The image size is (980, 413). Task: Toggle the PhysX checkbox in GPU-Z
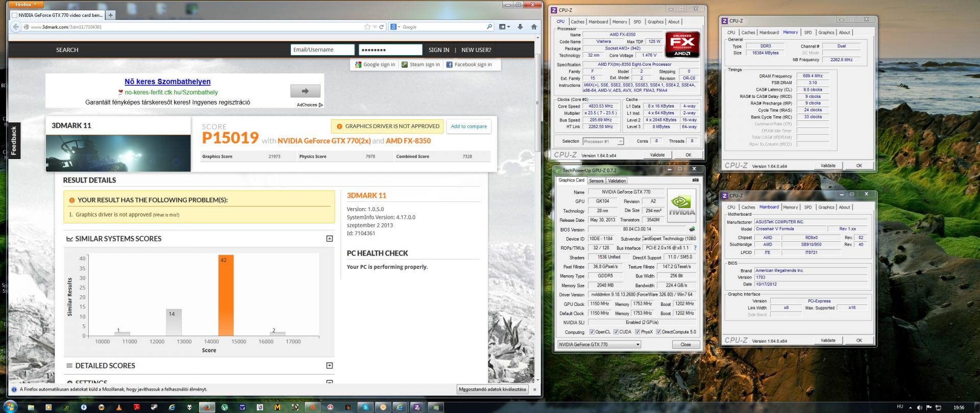coord(638,332)
